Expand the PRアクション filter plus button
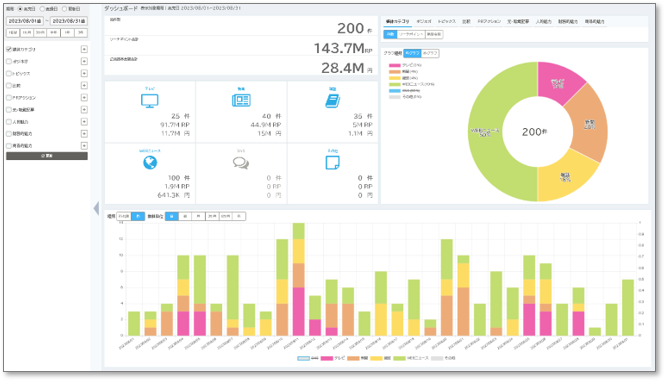The image size is (665, 381). 84,98
